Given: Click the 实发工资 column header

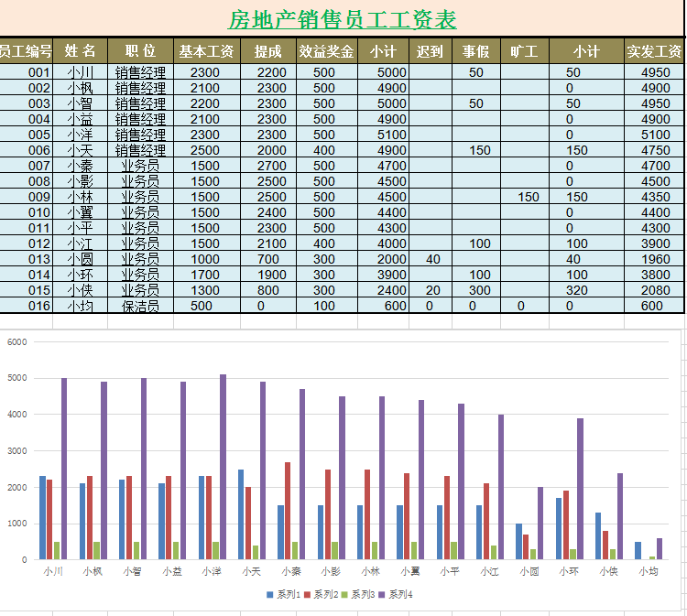Looking at the screenshot, I should 655,51.
